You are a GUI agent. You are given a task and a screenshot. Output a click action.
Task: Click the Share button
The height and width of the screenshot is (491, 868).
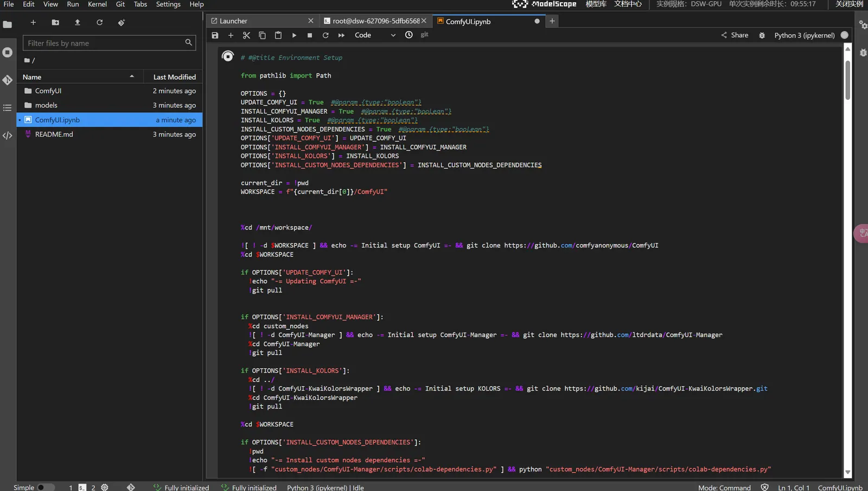click(x=735, y=35)
